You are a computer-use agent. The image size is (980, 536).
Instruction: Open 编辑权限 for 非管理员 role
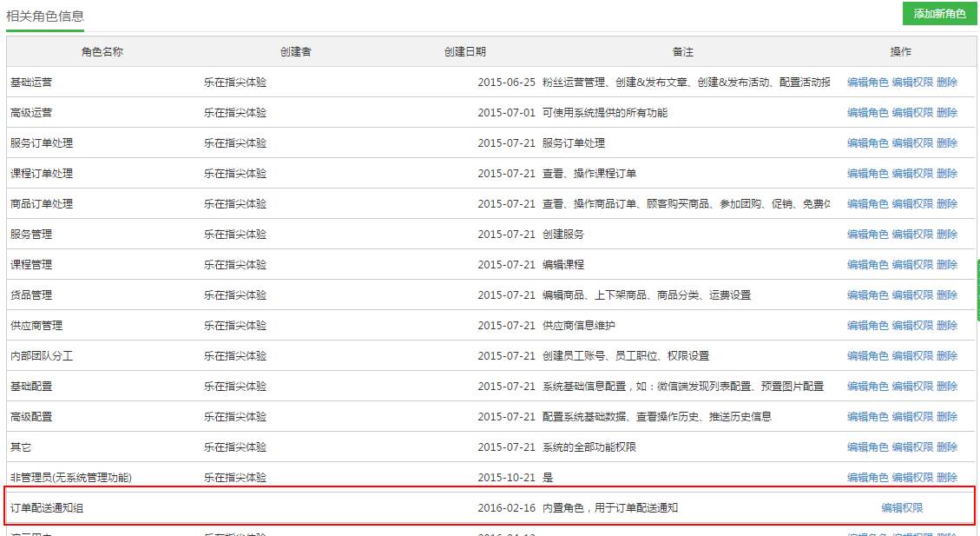click(912, 478)
